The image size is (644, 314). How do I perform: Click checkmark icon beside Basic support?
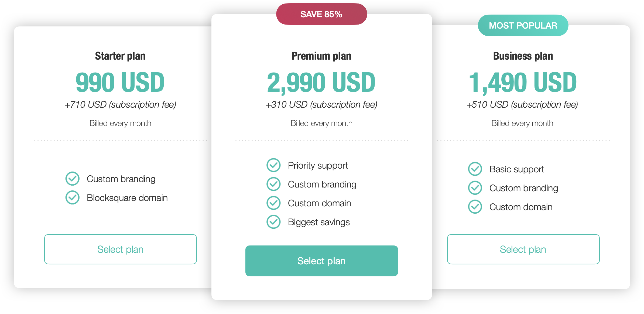[x=475, y=169]
